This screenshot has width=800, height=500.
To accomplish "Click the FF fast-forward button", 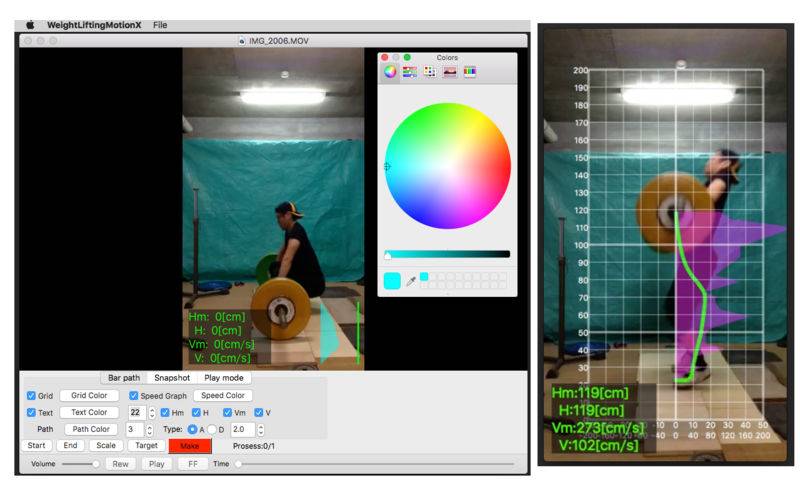I will (193, 464).
